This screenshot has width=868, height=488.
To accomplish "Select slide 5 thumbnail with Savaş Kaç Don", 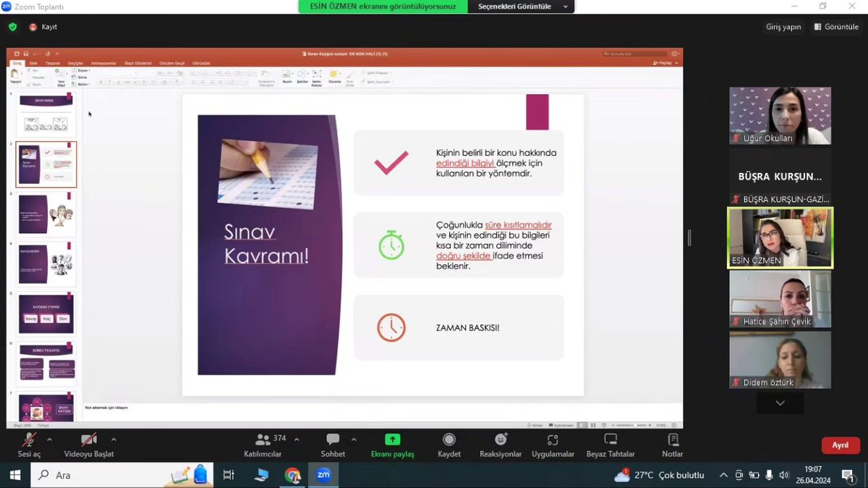I will [x=46, y=314].
